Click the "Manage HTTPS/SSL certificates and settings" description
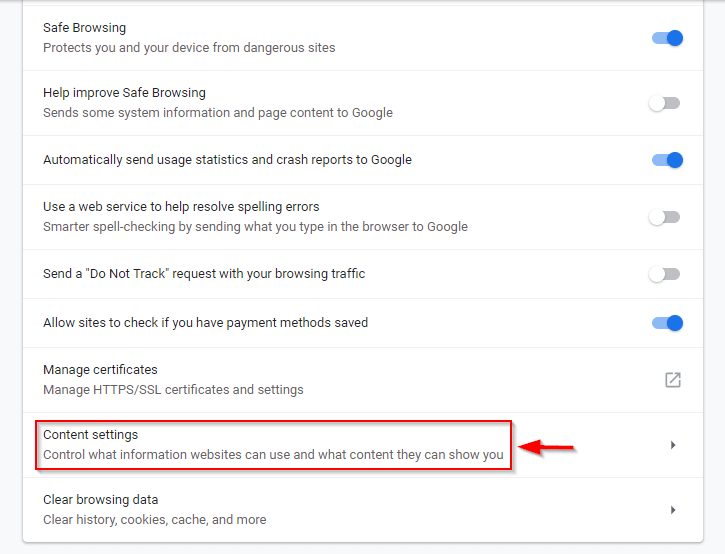Viewport: 725px width, 554px height. click(x=173, y=389)
